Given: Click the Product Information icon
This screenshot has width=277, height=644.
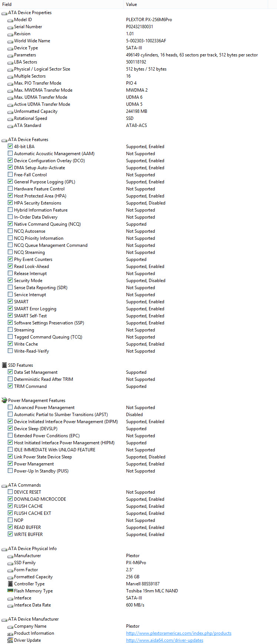Looking at the screenshot, I should point(10,634).
